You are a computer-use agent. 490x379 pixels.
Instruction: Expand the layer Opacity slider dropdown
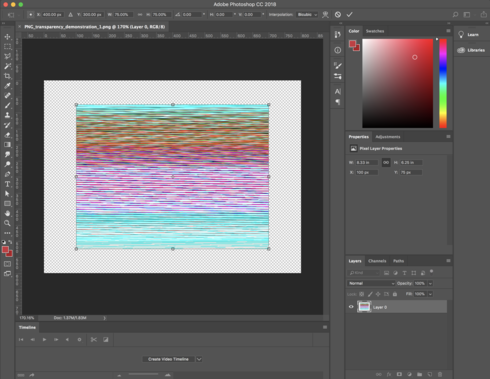pyautogui.click(x=430, y=283)
